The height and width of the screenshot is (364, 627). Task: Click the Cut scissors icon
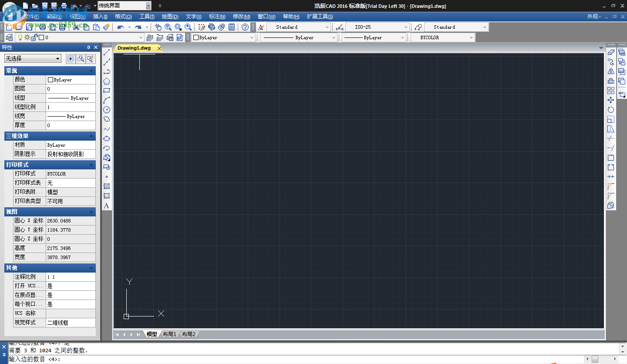pos(76,27)
